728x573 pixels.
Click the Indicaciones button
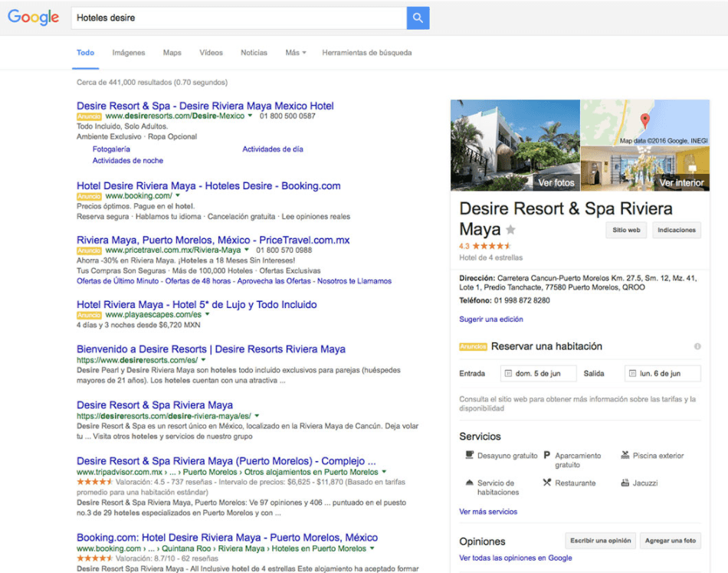(677, 230)
